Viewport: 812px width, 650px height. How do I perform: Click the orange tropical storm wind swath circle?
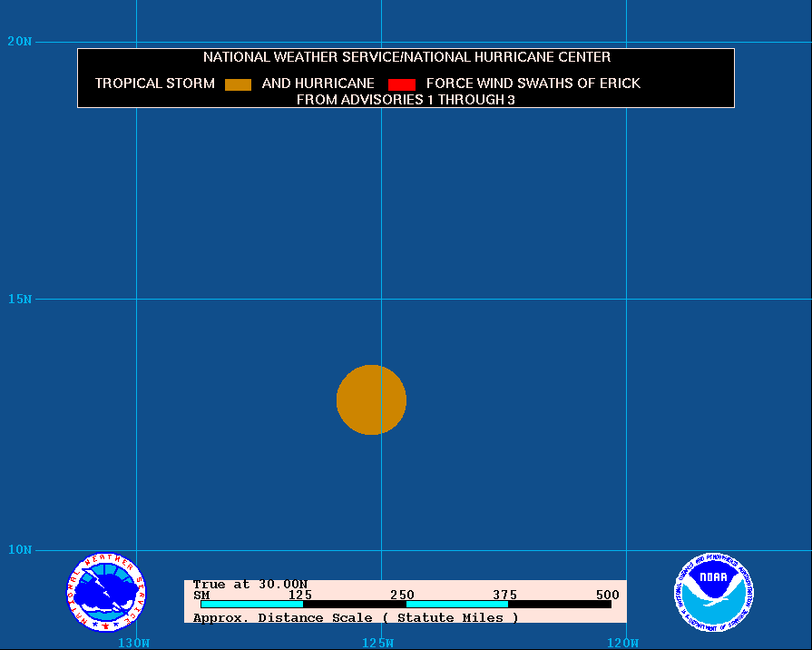(x=371, y=399)
